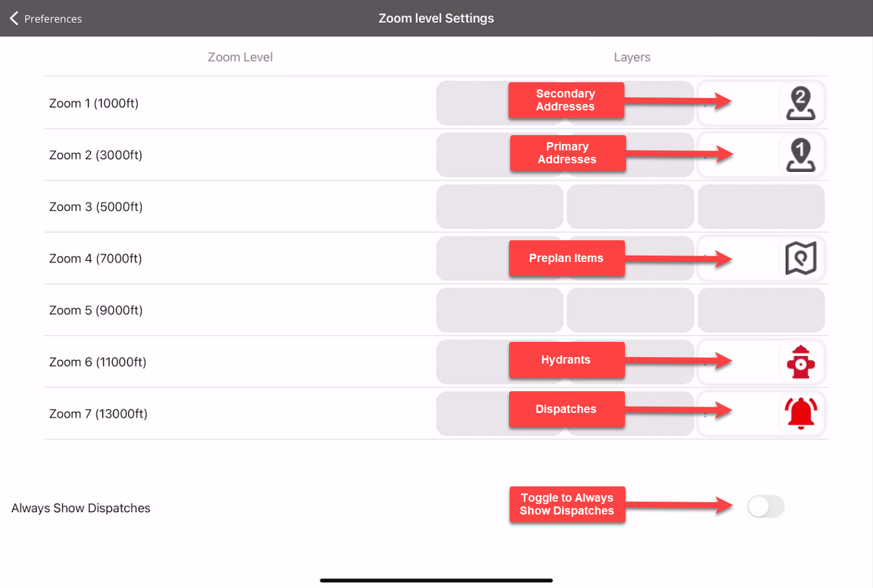Click the first layer slot for Zoom 1
This screenshot has width=873, height=588.
point(472,103)
